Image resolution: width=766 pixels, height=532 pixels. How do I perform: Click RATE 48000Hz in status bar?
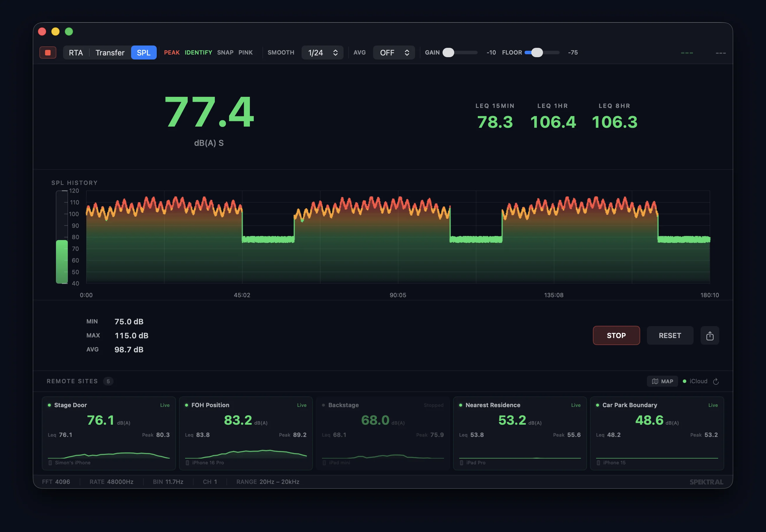point(112,482)
